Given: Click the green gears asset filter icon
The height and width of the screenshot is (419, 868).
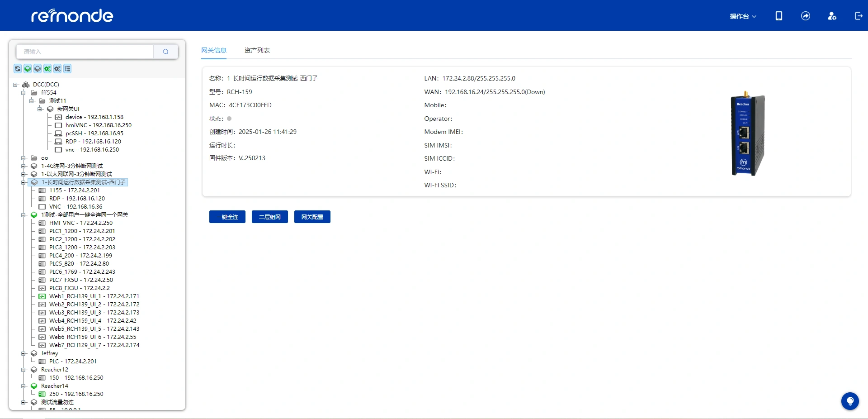Looking at the screenshot, I should (x=47, y=69).
